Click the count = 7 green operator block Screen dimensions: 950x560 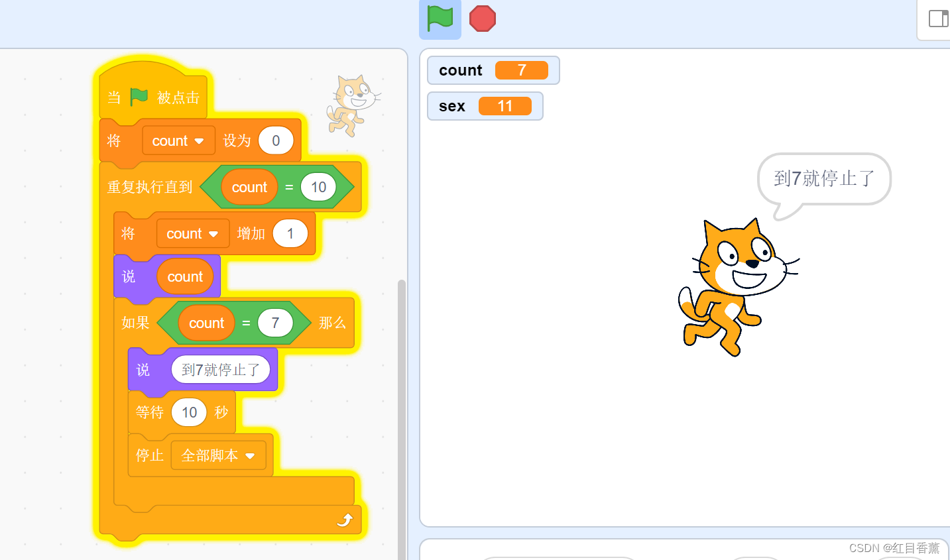tap(234, 323)
